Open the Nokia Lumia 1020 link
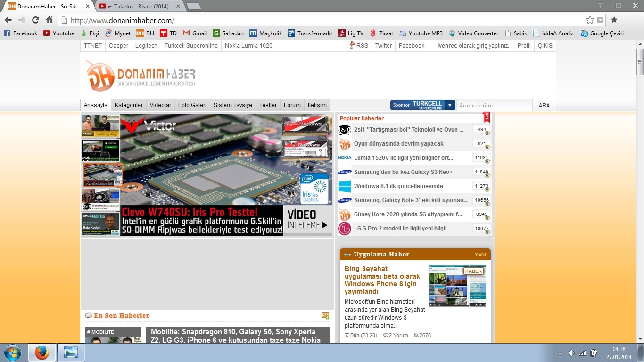Image resolution: width=644 pixels, height=362 pixels. click(248, 46)
